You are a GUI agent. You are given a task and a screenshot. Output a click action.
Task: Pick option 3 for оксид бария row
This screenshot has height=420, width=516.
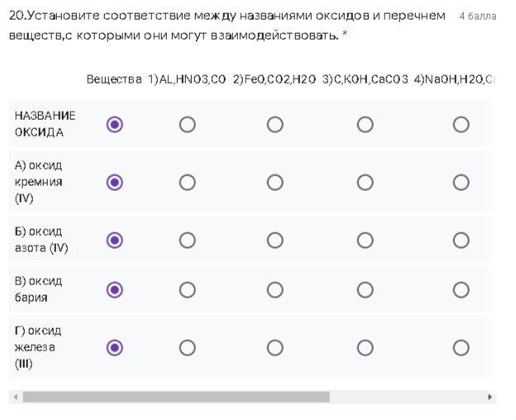(x=365, y=289)
